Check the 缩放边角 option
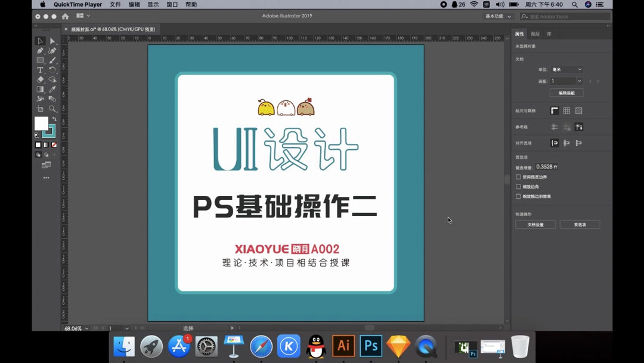Screen dimensions: 644x363 click(519, 187)
